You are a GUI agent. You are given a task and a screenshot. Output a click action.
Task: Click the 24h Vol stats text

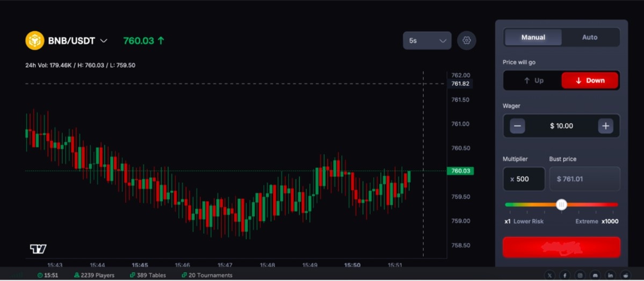(x=80, y=66)
